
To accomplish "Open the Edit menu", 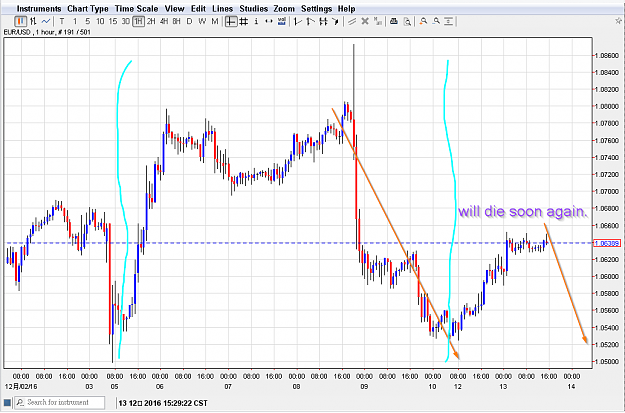I will point(198,9).
